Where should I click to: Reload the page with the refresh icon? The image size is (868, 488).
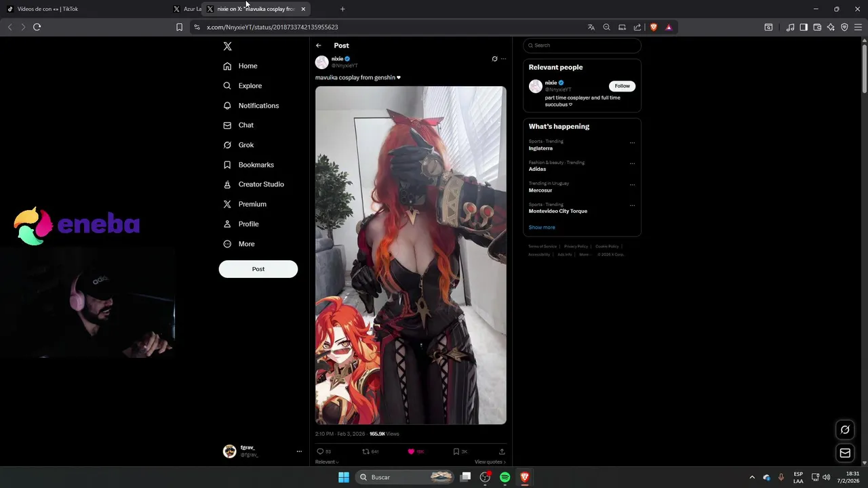37,27
